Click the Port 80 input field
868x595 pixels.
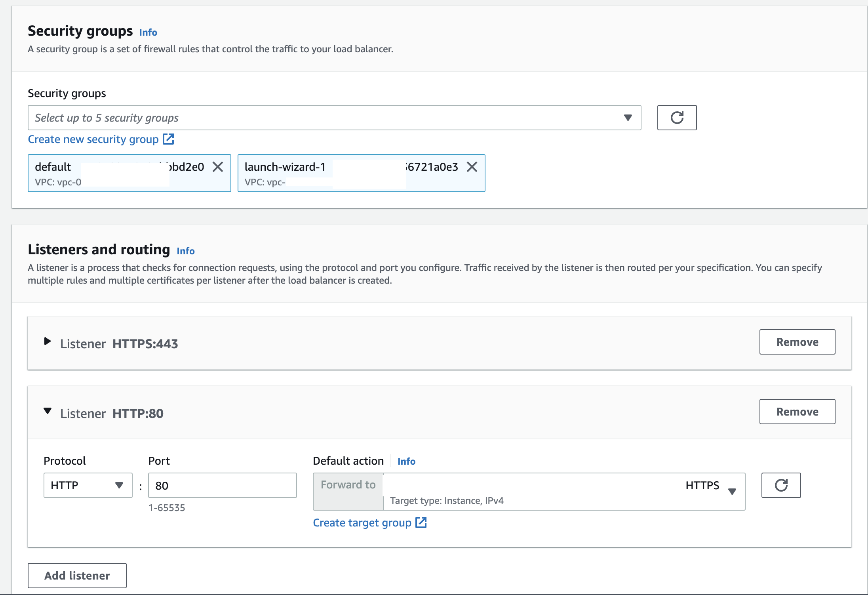coord(222,485)
